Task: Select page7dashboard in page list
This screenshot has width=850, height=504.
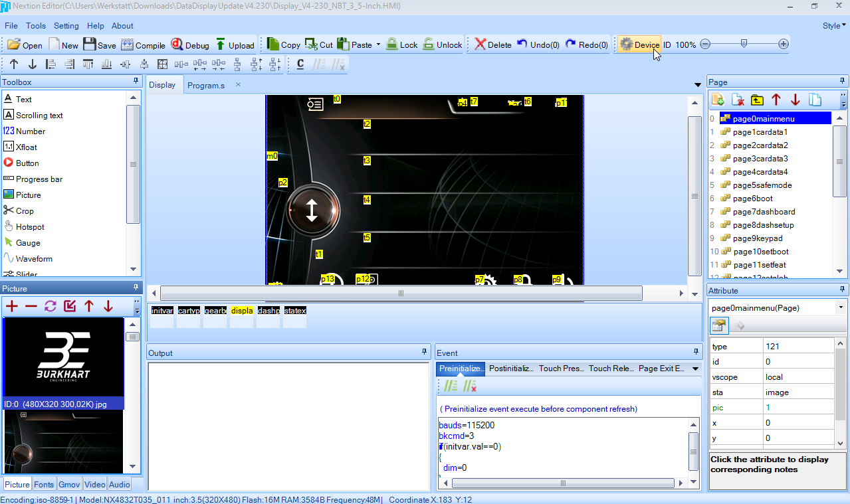Action: pos(764,212)
